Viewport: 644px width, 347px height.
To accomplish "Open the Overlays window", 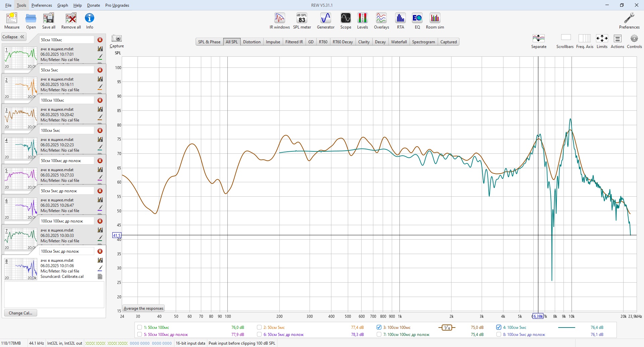I will [x=381, y=21].
